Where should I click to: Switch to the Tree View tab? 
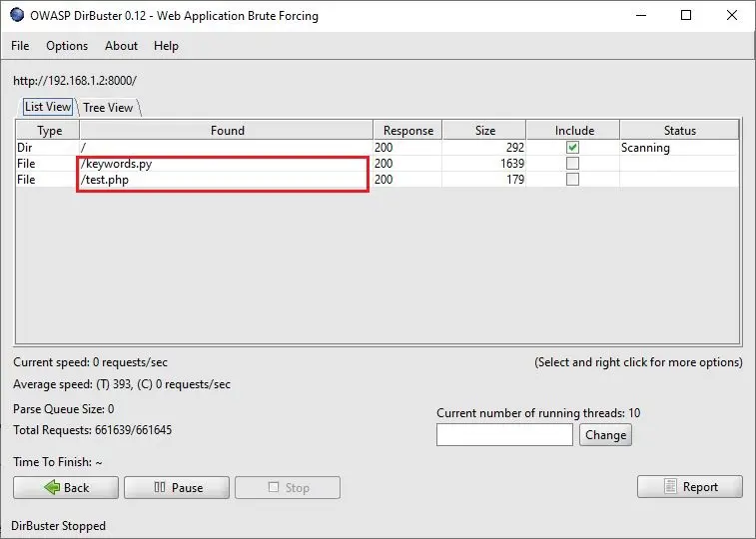(x=108, y=108)
